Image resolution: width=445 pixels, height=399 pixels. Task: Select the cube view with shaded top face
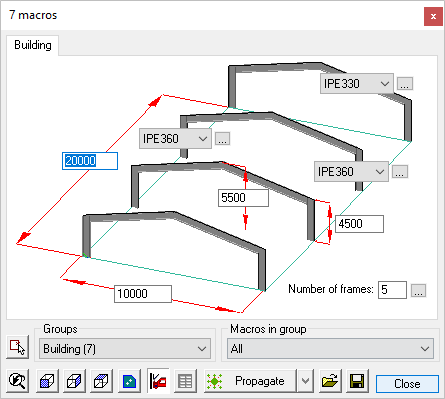pos(101,381)
